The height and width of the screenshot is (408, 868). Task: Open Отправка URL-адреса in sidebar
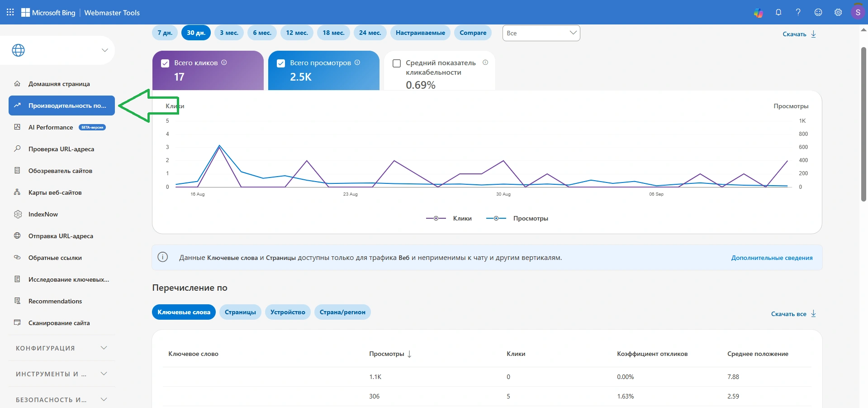click(x=62, y=236)
